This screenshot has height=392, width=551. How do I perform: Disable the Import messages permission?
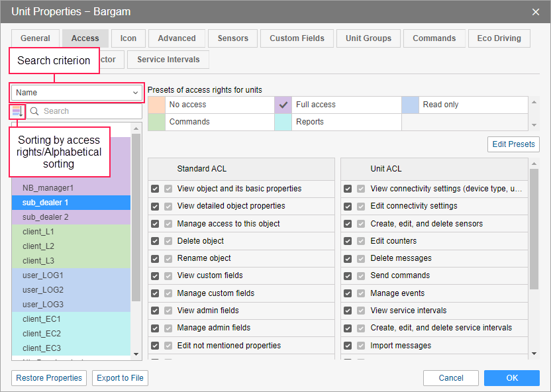(x=348, y=346)
